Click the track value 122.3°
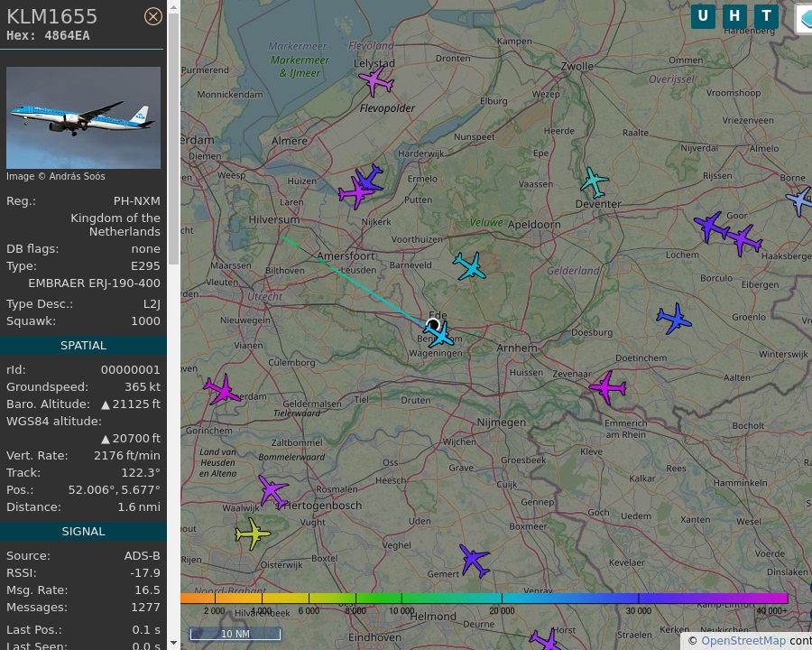 click(141, 473)
